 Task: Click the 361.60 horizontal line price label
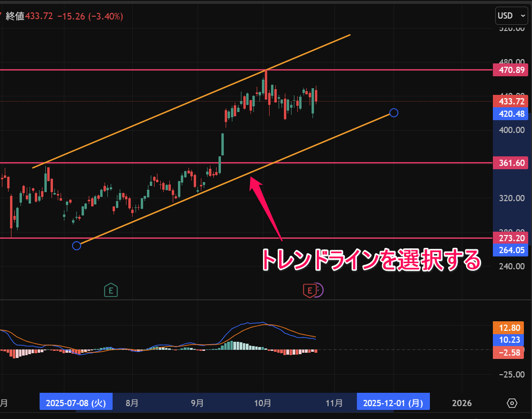[x=511, y=163]
